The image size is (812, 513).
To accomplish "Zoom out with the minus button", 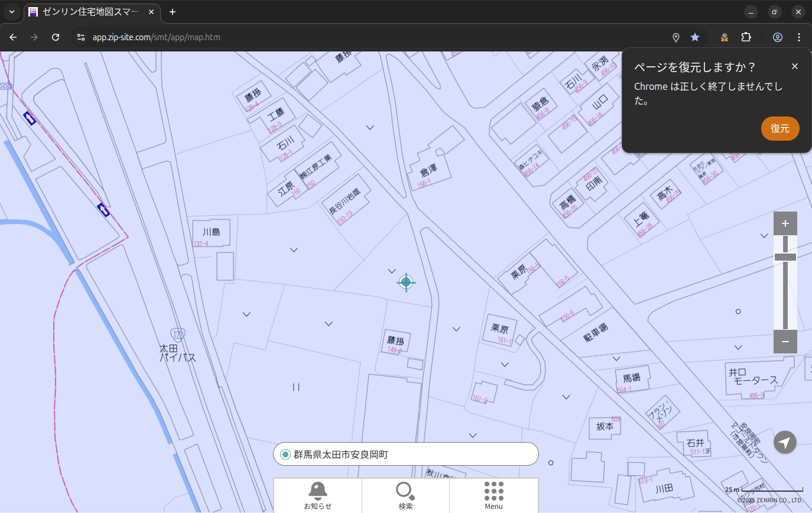I will (785, 342).
